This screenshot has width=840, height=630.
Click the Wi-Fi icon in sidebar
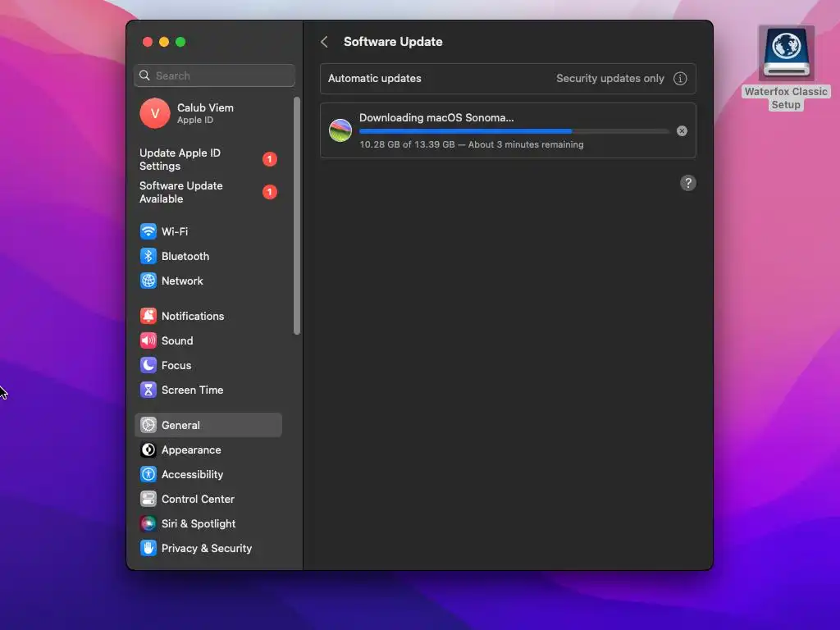(148, 231)
